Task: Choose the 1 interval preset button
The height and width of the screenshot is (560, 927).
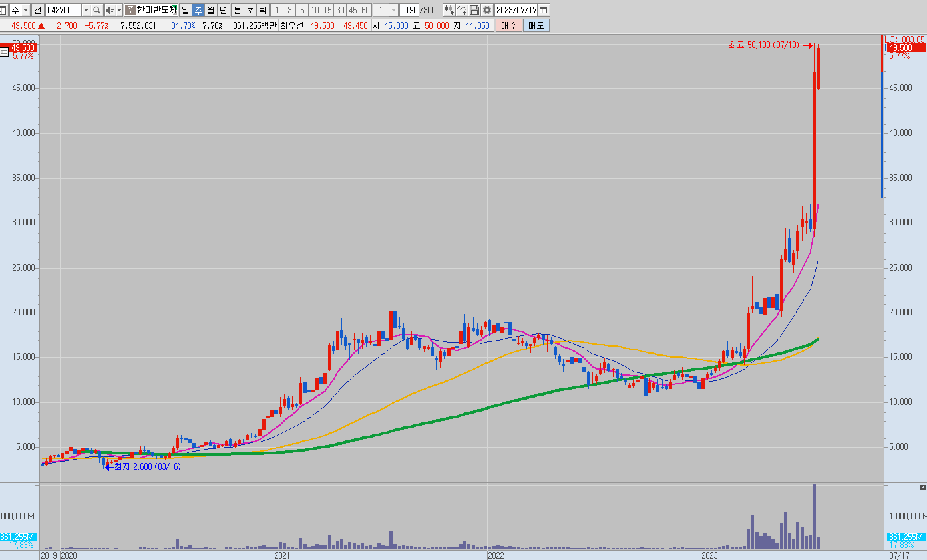Action: 277,10
